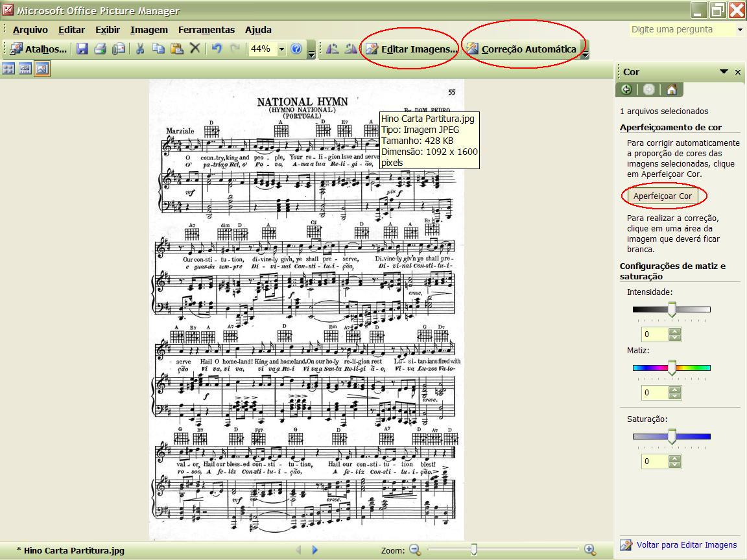This screenshot has height=560, width=747.
Task: Click Hino Carta Partitura.jpg file name
Action: 74,550
